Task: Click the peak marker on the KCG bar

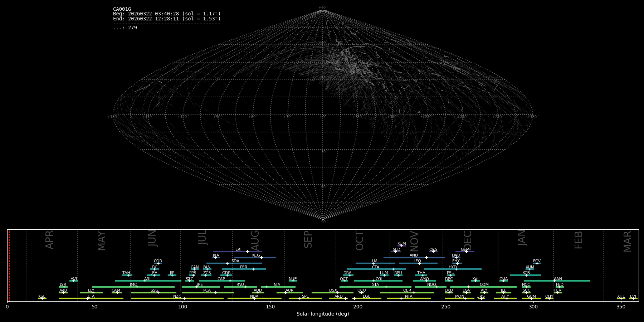Action: 261,258
